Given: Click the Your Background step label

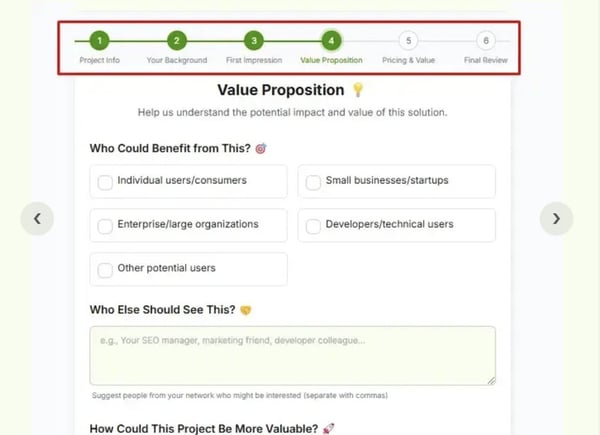Looking at the screenshot, I should coord(176,61).
